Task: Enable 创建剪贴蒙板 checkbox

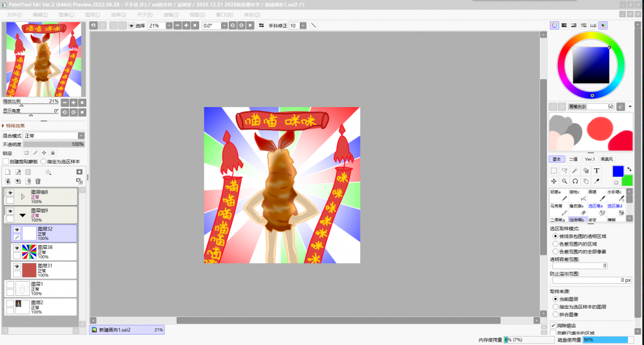Action: pos(5,162)
